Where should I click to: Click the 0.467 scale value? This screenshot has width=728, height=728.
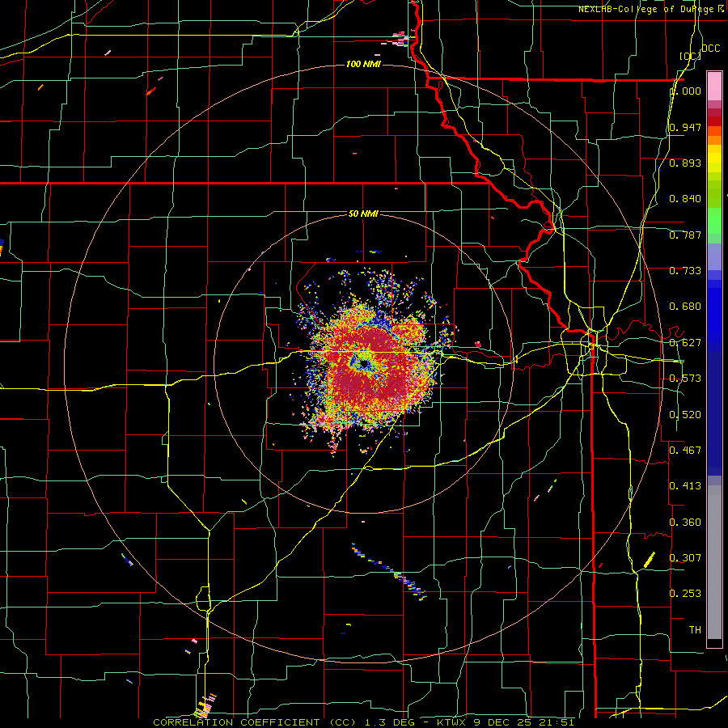point(685,451)
